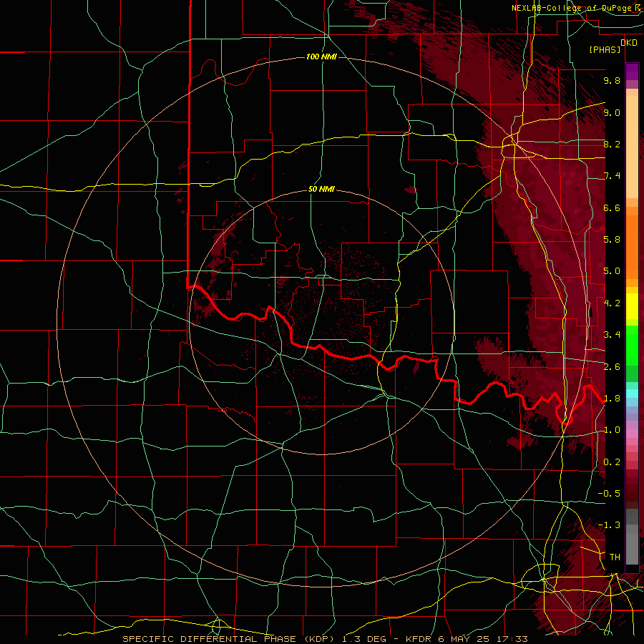Click the TH threshold label on the scale
Viewport: 644px width, 644px height.
click(615, 557)
